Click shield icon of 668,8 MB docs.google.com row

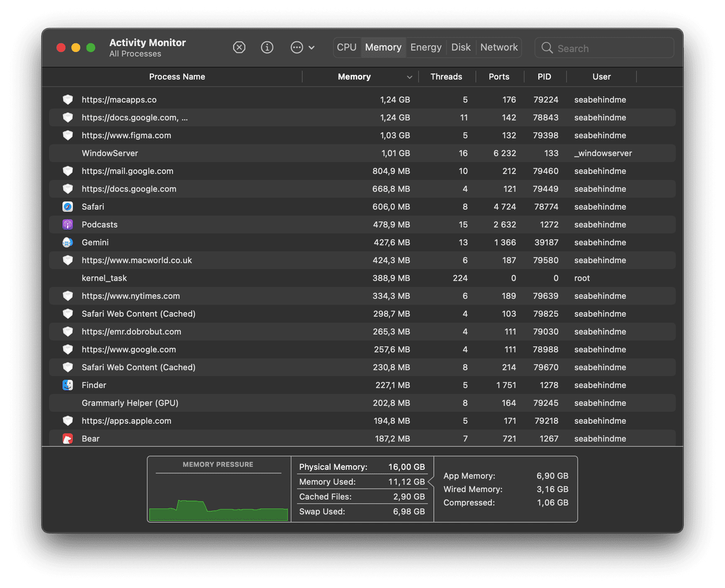tap(68, 189)
